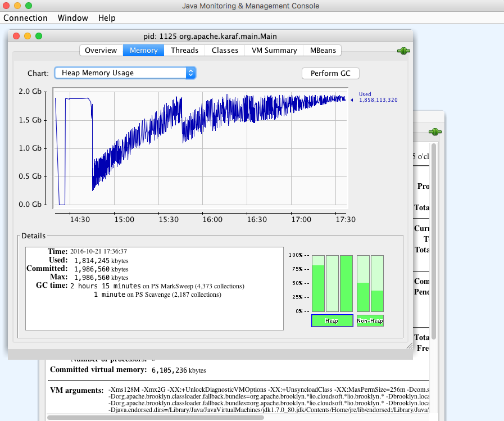Go to the Classes tab
504x421 pixels.
tap(225, 51)
